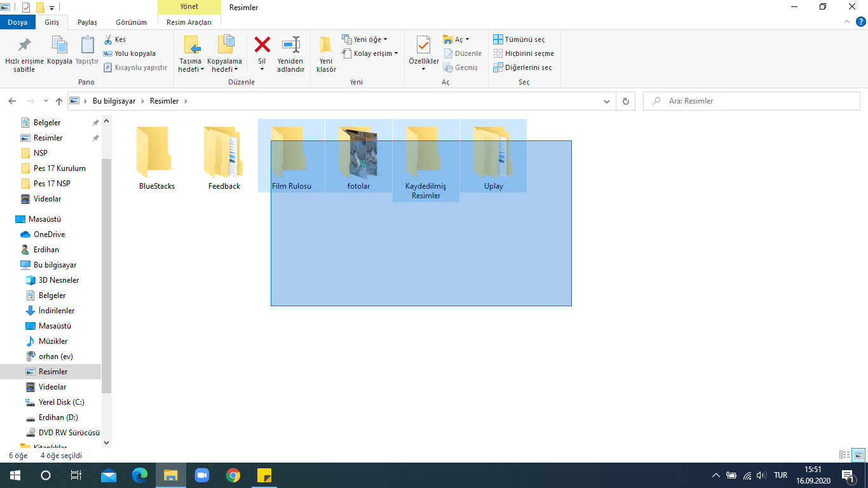Expand the address bar history dropdown
The image size is (868, 488).
point(607,101)
